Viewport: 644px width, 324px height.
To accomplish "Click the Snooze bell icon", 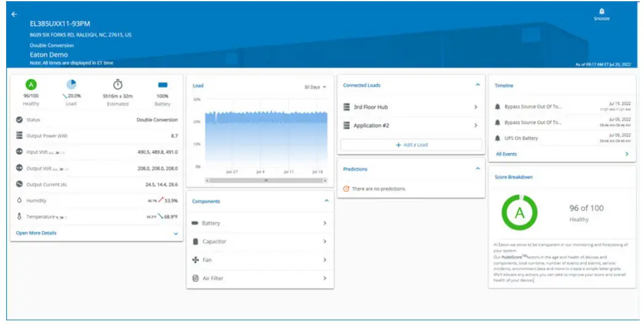I will (x=602, y=11).
